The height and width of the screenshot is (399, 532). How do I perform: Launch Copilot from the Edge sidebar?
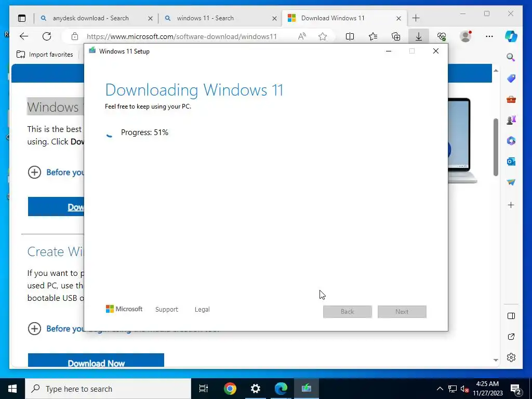[511, 36]
